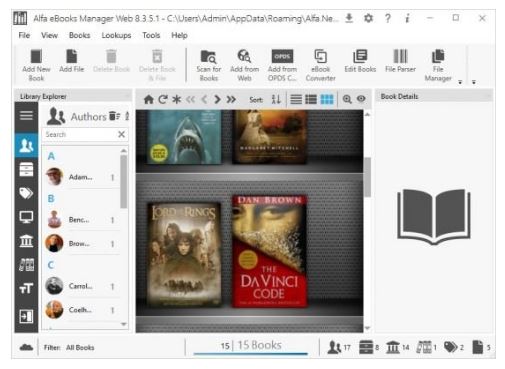Switch to detailed list view
The image size is (505, 369).
(311, 99)
